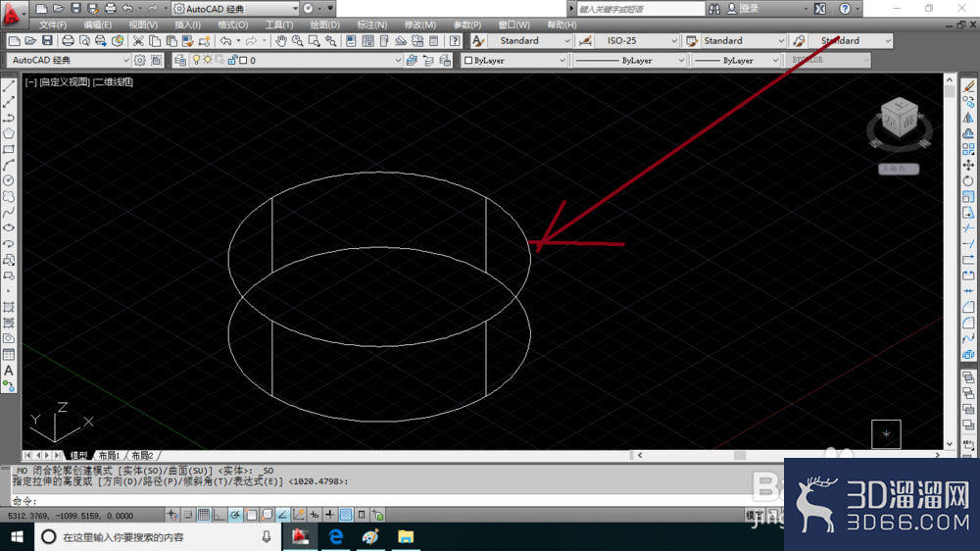
Task: Select the Erase modify tool
Action: pyautogui.click(x=968, y=85)
